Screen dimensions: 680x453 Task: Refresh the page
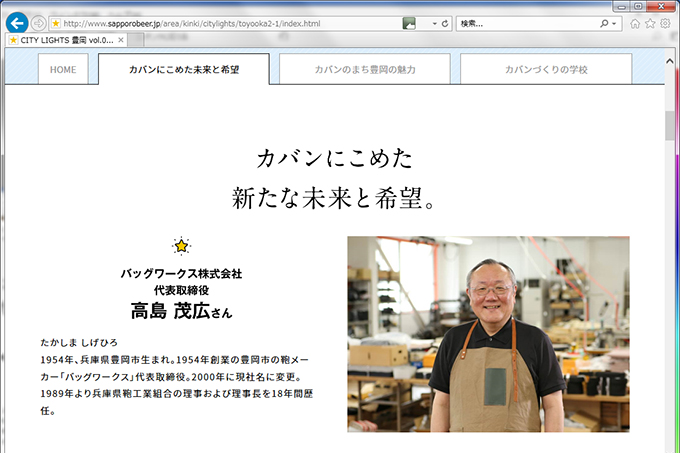[x=445, y=23]
